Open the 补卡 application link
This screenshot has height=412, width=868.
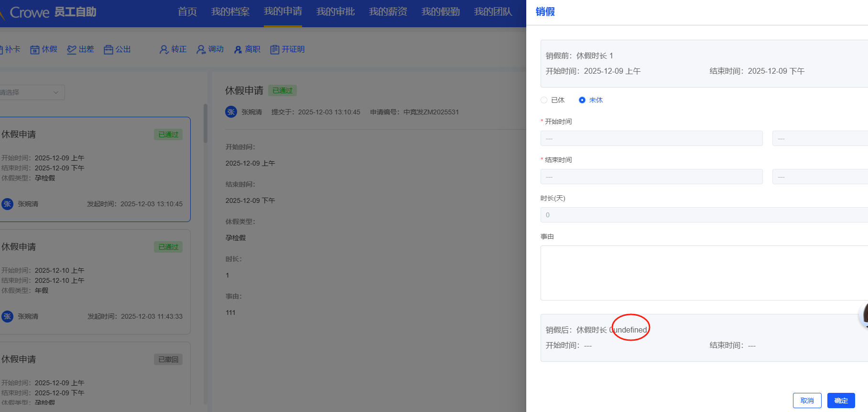(x=11, y=49)
